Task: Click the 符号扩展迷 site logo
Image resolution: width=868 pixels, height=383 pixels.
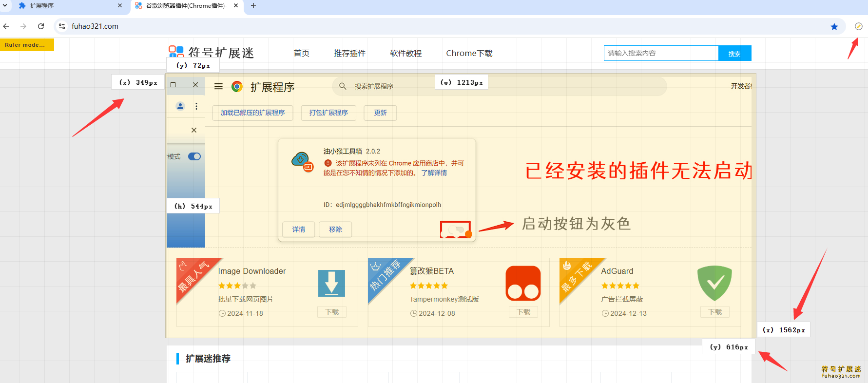Action: (x=211, y=52)
